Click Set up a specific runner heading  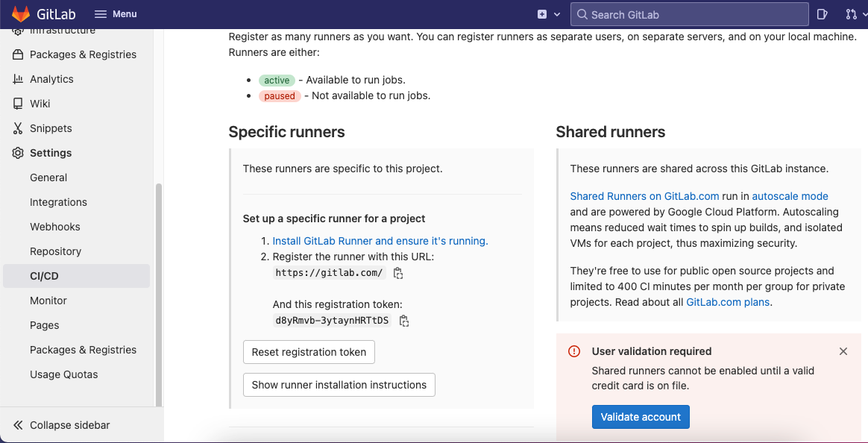[334, 219]
